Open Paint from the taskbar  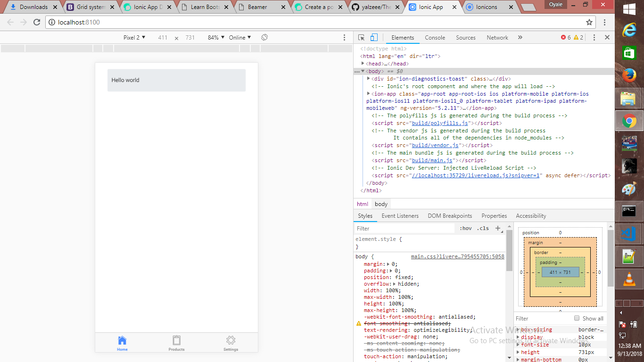point(629,189)
